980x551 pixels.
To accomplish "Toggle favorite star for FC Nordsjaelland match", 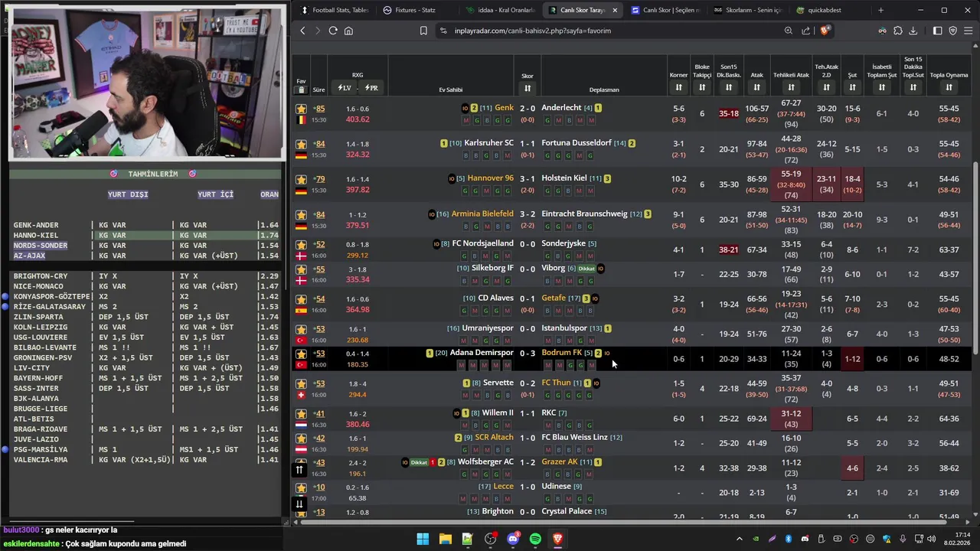I will click(301, 244).
